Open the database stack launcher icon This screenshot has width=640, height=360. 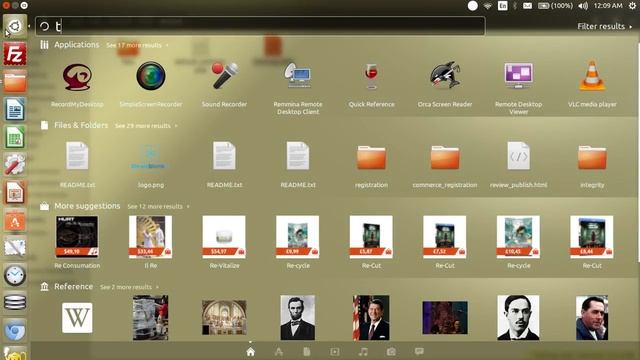coord(15,302)
